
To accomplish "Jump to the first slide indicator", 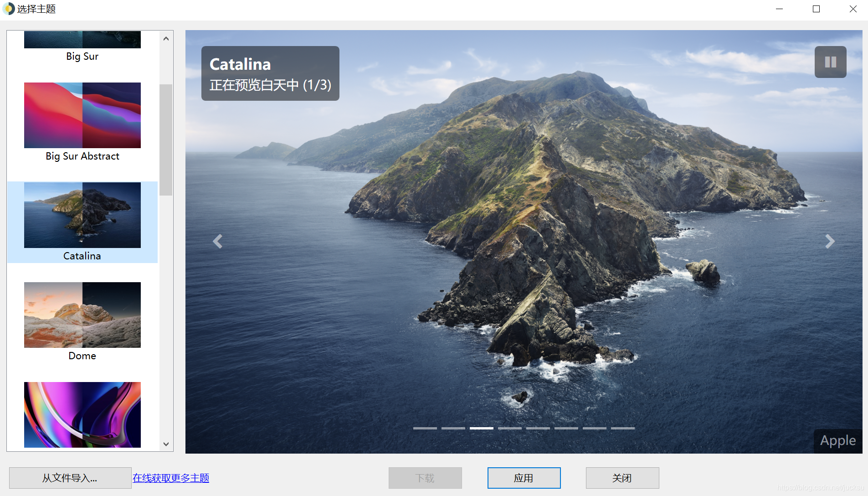I will click(425, 428).
